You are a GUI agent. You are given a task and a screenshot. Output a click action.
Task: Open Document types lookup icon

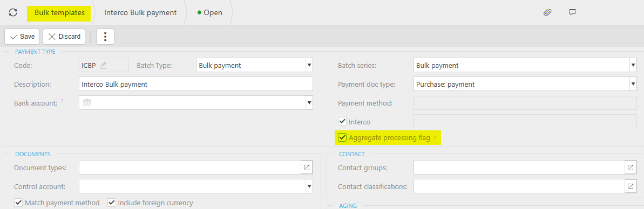point(307,167)
